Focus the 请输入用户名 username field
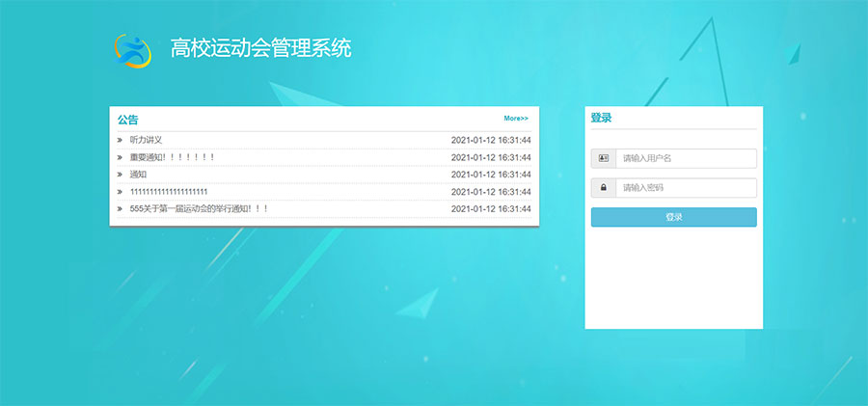This screenshot has width=868, height=406. click(686, 158)
